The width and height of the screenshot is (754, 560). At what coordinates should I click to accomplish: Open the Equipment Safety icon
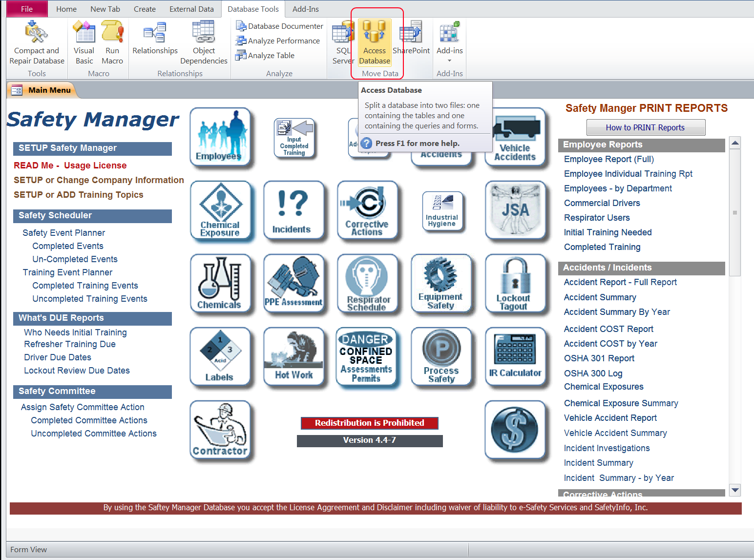[x=441, y=284]
